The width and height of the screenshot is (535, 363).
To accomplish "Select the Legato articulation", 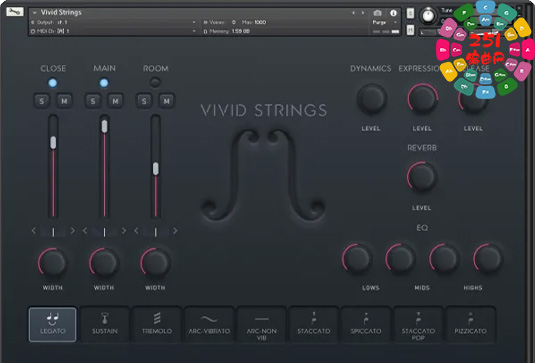I will point(53,324).
